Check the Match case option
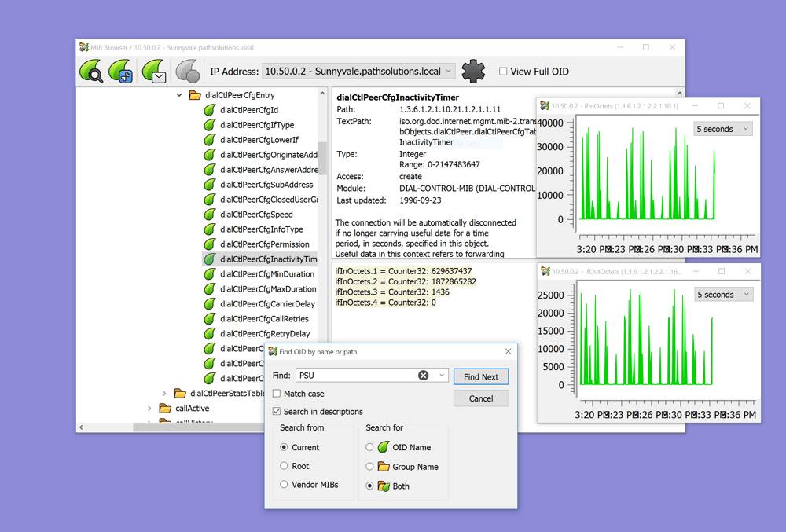 [x=277, y=393]
